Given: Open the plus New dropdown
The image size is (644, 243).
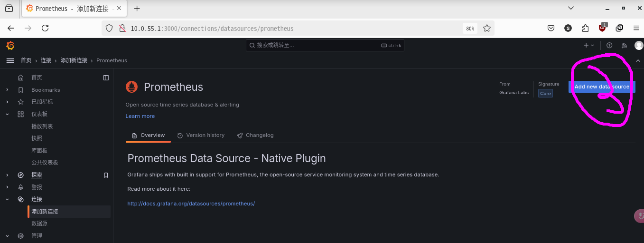Looking at the screenshot, I should [x=588, y=46].
